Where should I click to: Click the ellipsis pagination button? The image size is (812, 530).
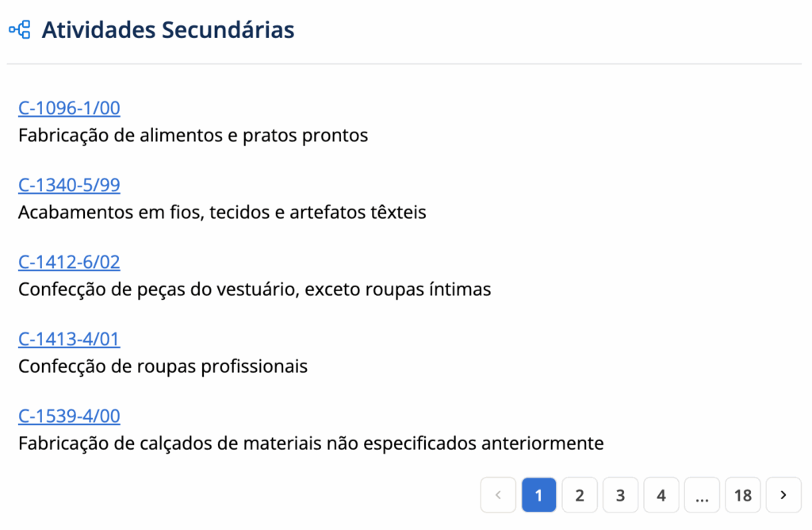pyautogui.click(x=702, y=495)
